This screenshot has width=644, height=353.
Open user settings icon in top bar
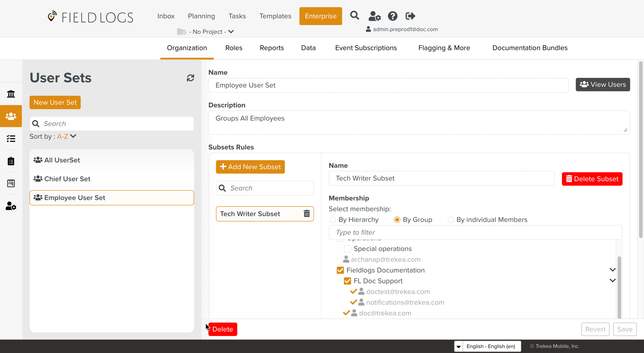pos(374,16)
